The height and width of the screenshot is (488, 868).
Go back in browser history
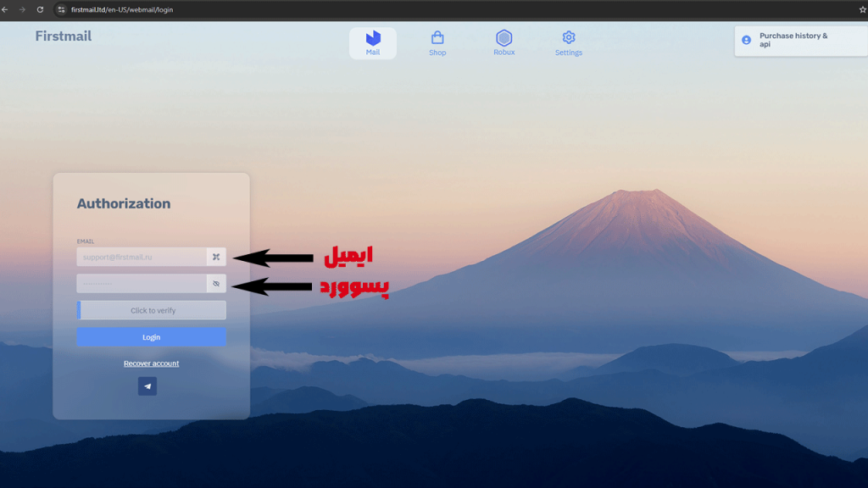(6, 9)
